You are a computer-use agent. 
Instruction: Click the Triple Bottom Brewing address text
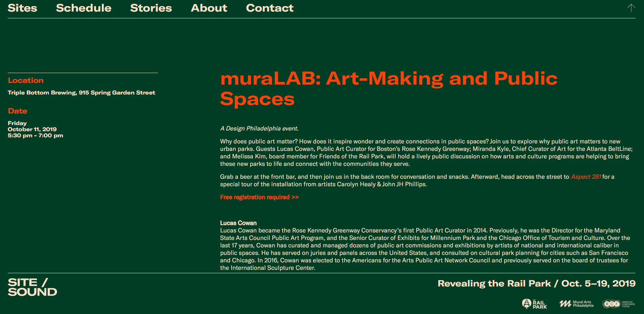click(81, 92)
